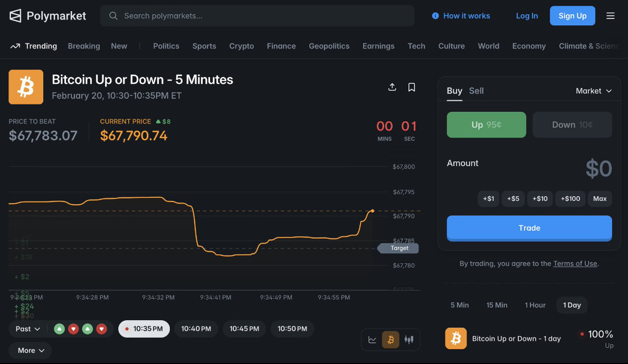Viewport: 628px width, 364px height.
Task: Open the Market order type dropdown
Action: click(x=594, y=91)
